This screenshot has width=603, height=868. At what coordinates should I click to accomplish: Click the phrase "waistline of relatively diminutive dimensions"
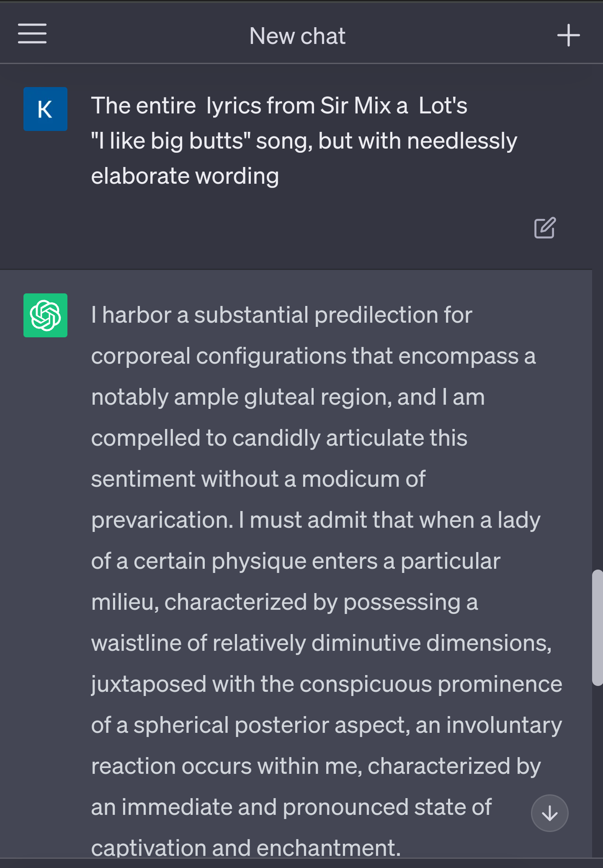point(321,643)
